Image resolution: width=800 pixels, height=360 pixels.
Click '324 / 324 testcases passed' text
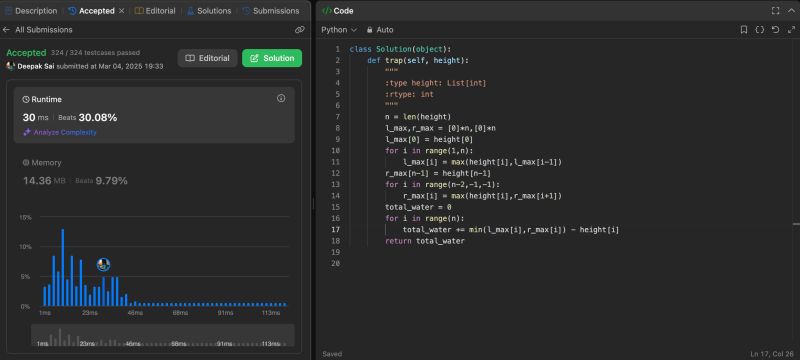click(95, 53)
